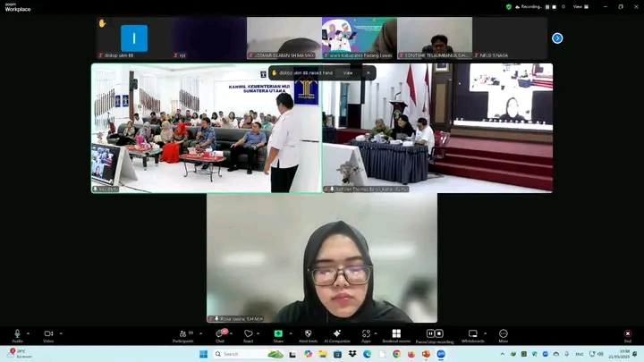Show next participants with the blue arrow
The image size is (644, 362).
pos(557,38)
